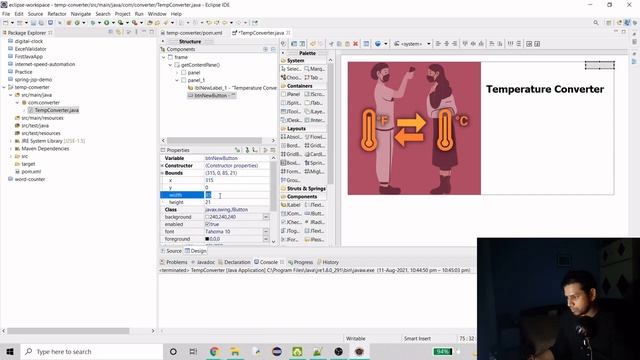This screenshot has height=360, width=640.
Task: Choose the Selection tool in palette
Action: pos(291,69)
